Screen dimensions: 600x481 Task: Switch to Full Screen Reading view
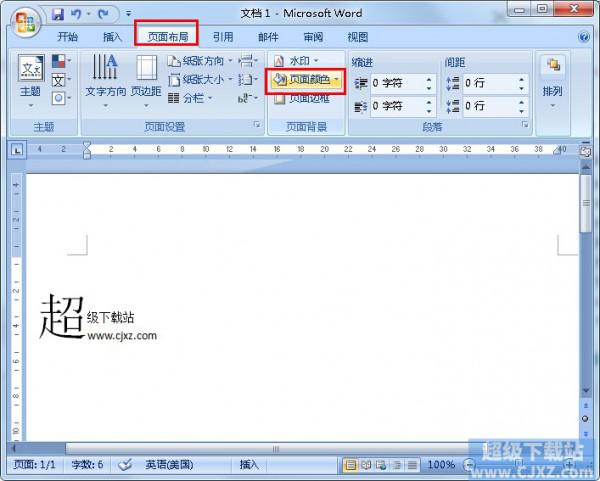(x=366, y=465)
